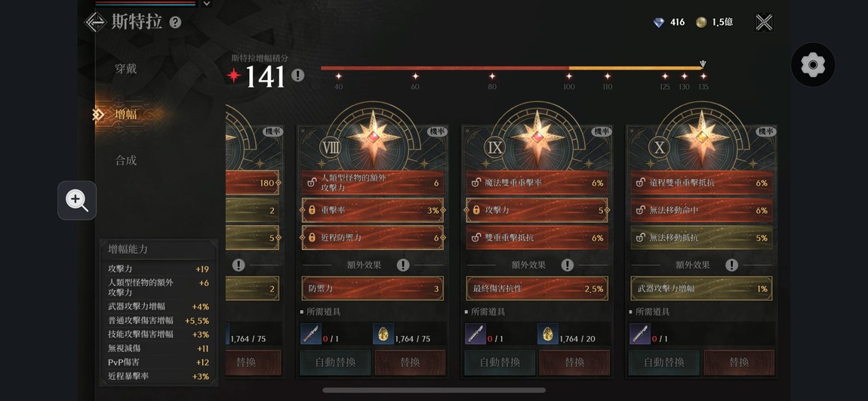Click the gold coin currency icon
This screenshot has height=401, width=868.
tap(701, 23)
